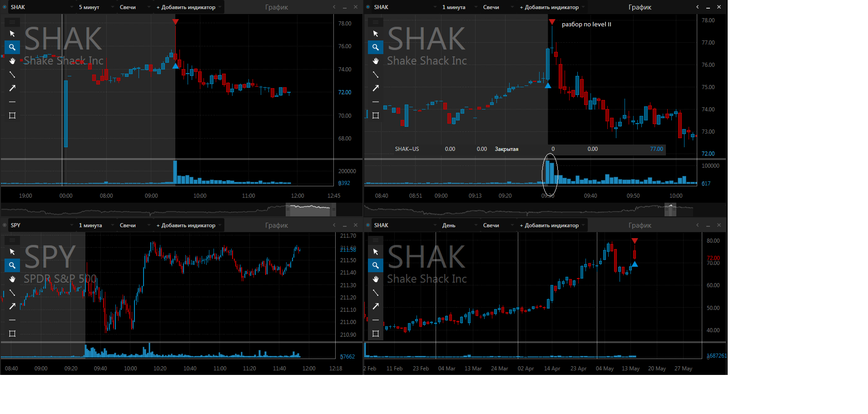
Task: Activate zoom magnifier in SPY chart
Action: point(12,265)
